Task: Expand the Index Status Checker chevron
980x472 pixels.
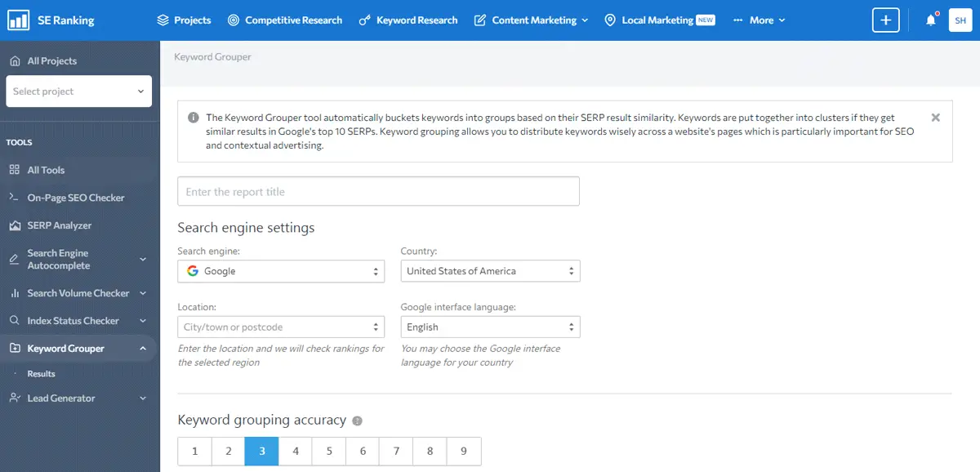Action: [143, 321]
